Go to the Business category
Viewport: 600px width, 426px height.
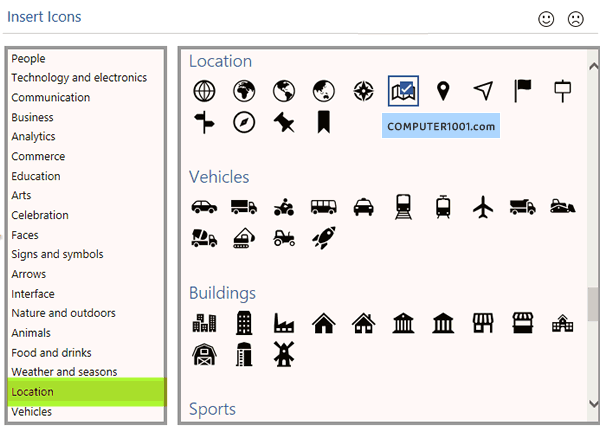[32, 118]
